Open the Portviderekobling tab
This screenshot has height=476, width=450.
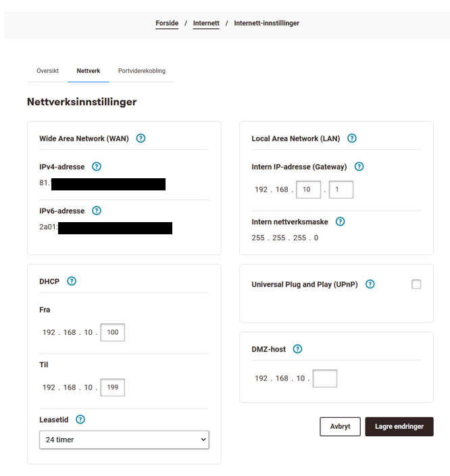pyautogui.click(x=142, y=71)
